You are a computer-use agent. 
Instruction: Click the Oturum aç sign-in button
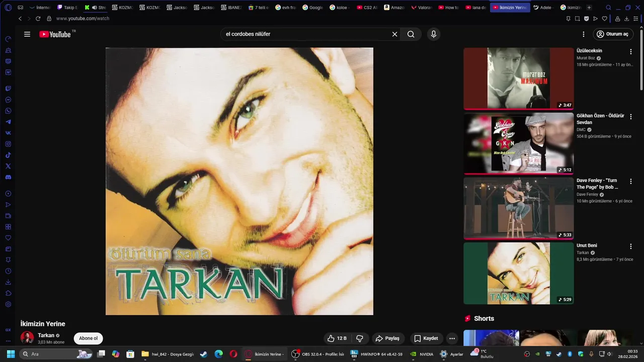tap(612, 34)
